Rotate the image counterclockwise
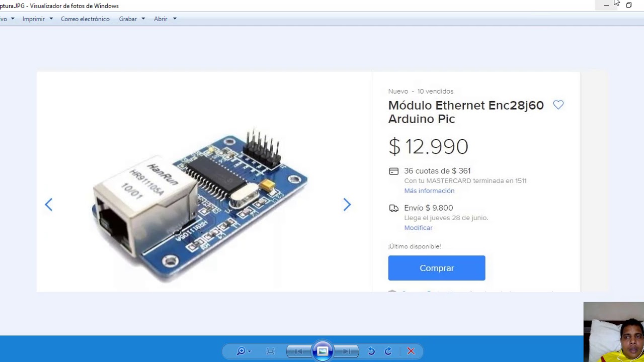Screen dimensions: 644x362 point(371,351)
